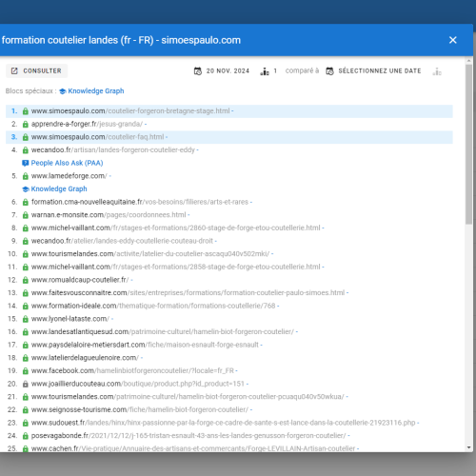Click graduation cap icon below result 5
Screen dimensions: 476x476
tap(26, 189)
